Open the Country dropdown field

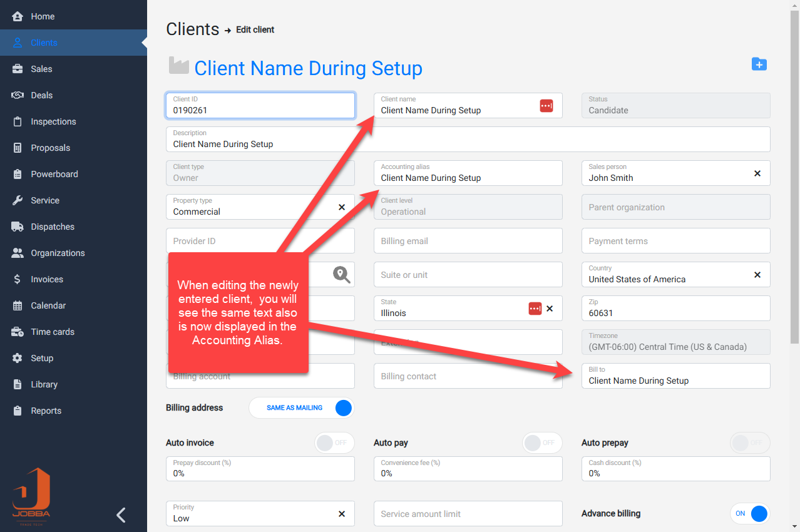(664, 275)
